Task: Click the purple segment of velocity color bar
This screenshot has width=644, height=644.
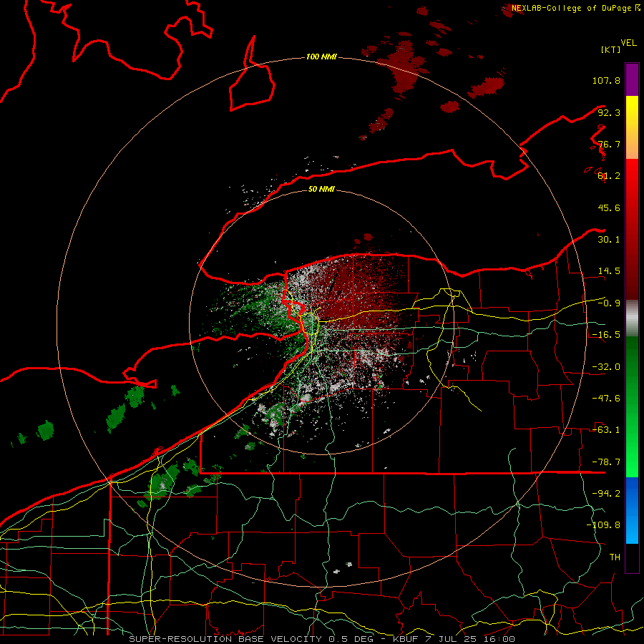Action: pos(632,79)
